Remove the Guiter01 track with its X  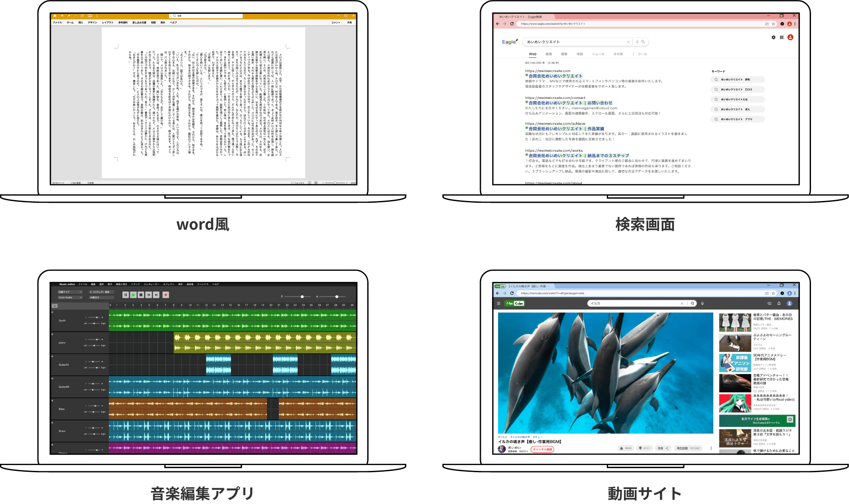[x=52, y=356]
